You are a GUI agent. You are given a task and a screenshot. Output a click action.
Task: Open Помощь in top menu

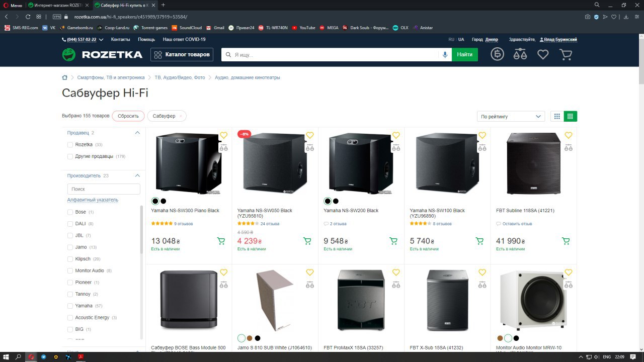pos(146,39)
